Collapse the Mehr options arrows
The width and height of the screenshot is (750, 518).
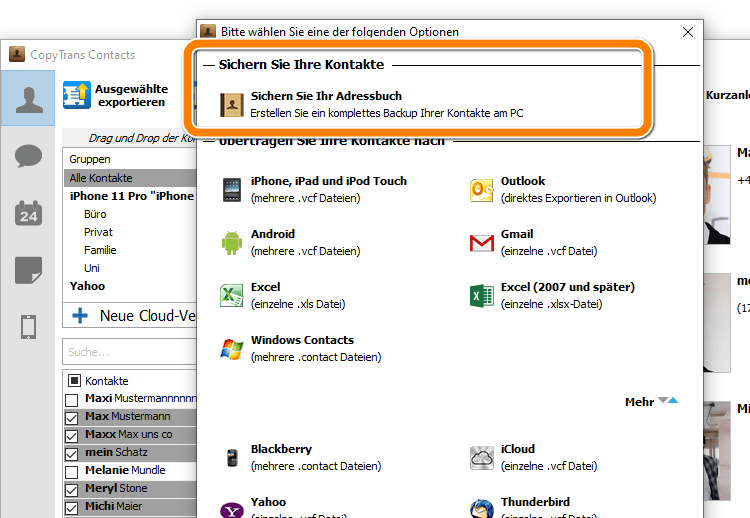(668, 400)
